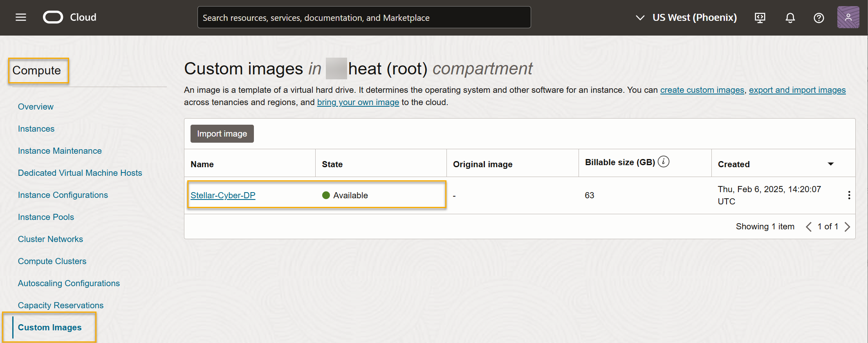Open the user profile avatar
Image resolution: width=868 pixels, height=343 pixels.
pos(848,17)
